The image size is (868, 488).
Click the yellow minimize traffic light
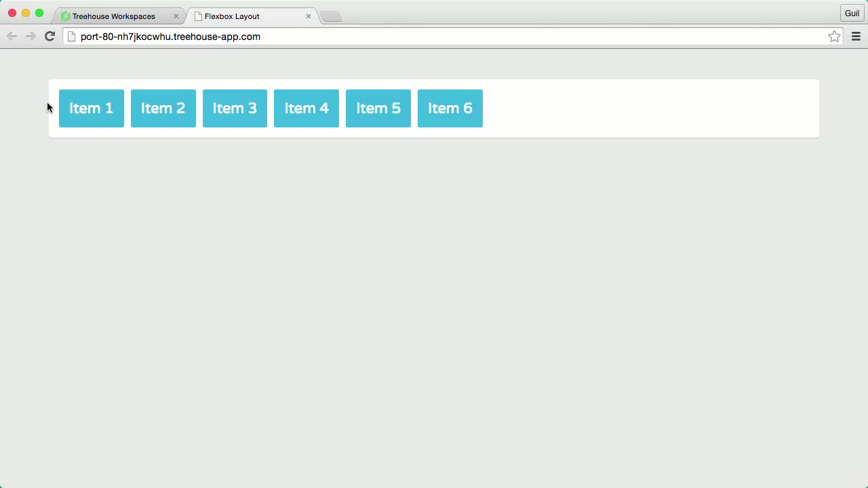tap(26, 13)
